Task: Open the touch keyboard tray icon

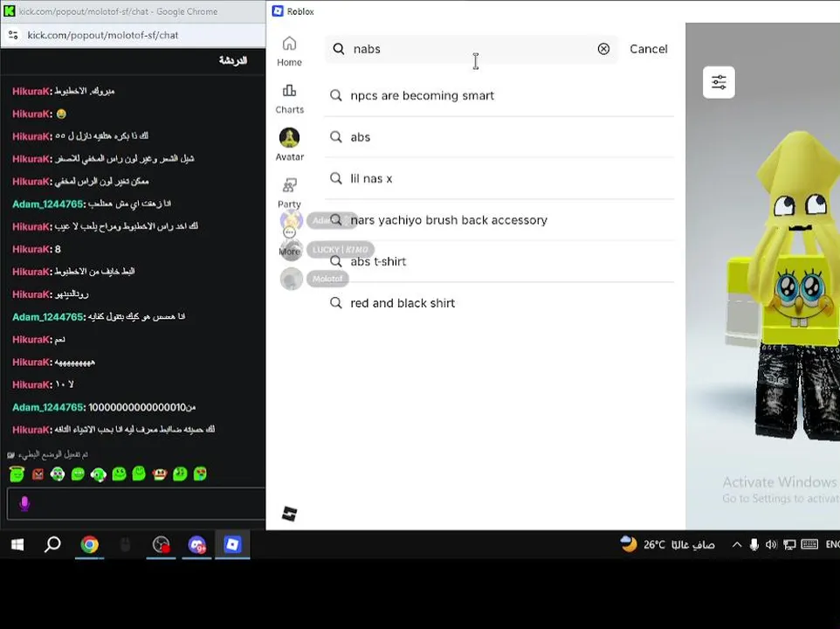Action: click(809, 544)
